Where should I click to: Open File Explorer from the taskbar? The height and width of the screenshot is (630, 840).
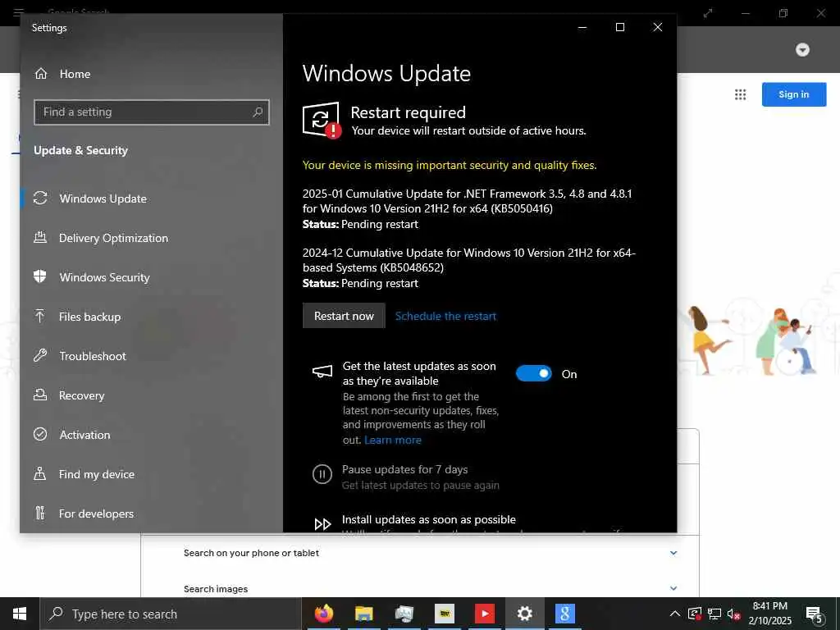363,614
